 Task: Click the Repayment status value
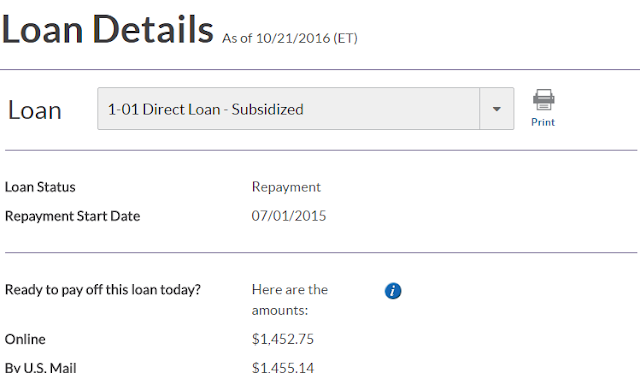pos(286,187)
